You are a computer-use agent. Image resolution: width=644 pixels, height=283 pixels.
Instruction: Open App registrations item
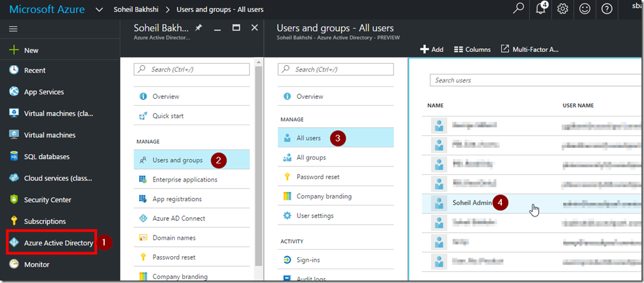[192, 199]
